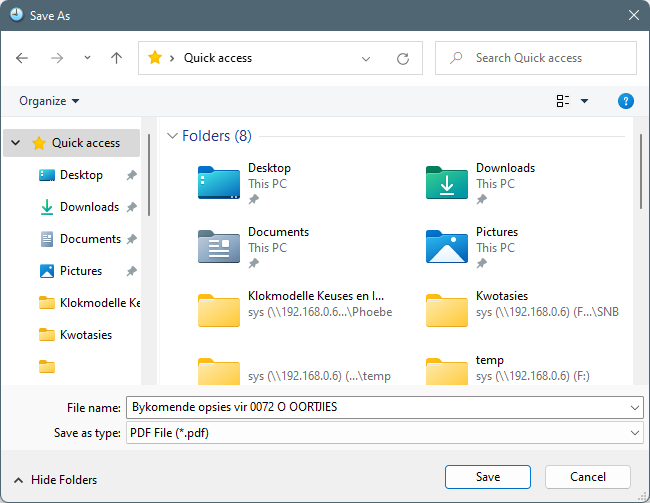Click the Save As title bar app icon
The width and height of the screenshot is (650, 503).
point(17,15)
